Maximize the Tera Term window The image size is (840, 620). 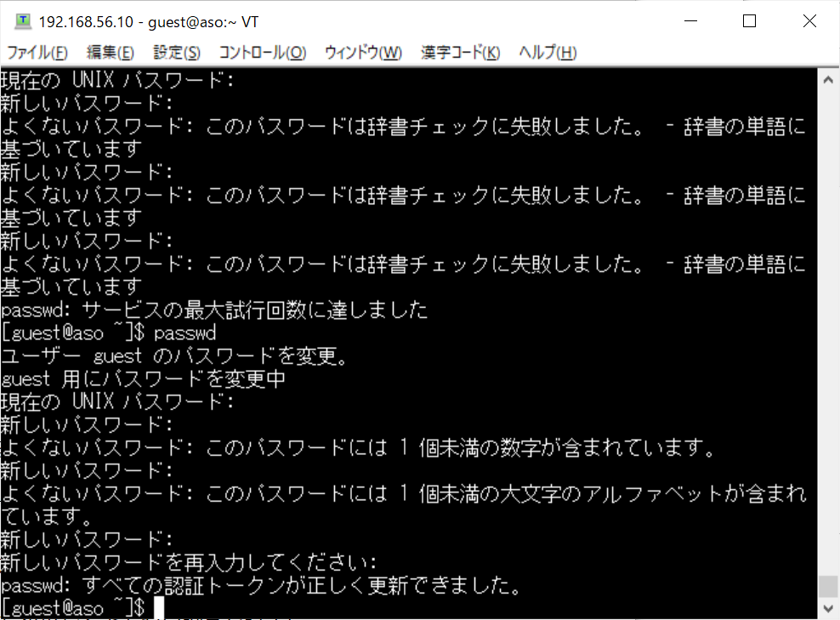(750, 21)
